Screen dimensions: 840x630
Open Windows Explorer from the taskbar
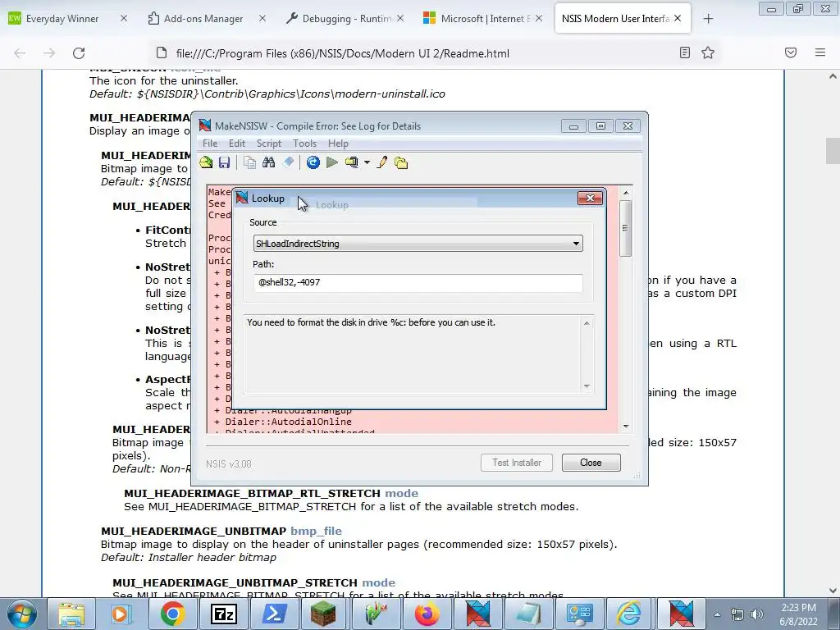pos(71,614)
